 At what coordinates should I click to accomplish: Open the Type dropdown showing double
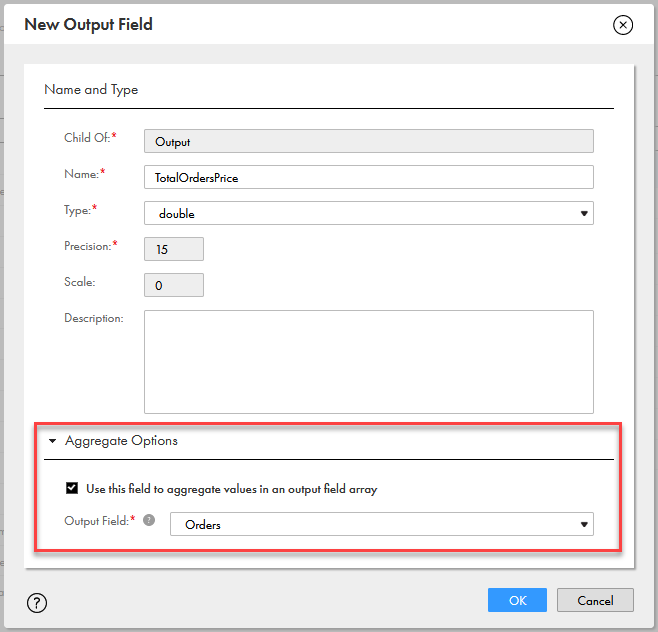click(x=368, y=213)
